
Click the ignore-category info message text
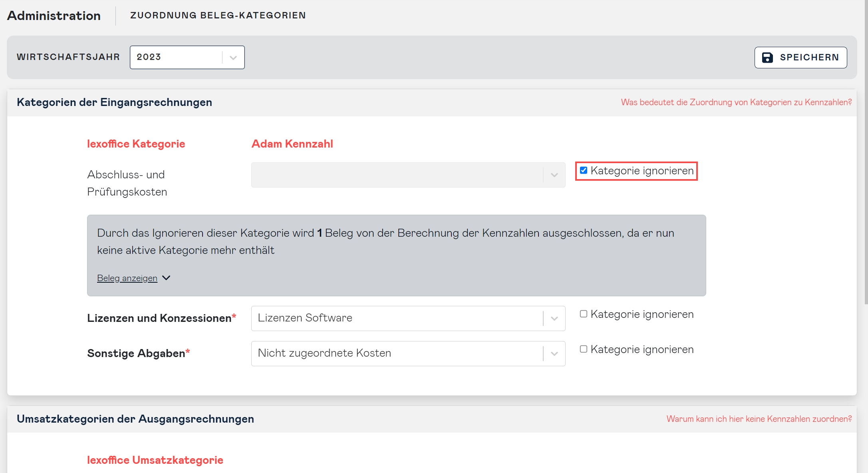click(x=386, y=241)
